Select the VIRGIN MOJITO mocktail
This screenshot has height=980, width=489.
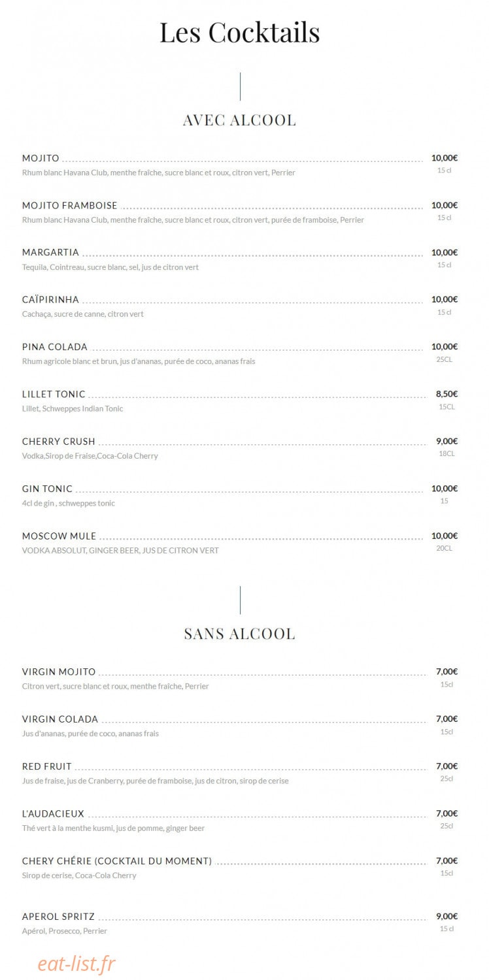coord(59,672)
